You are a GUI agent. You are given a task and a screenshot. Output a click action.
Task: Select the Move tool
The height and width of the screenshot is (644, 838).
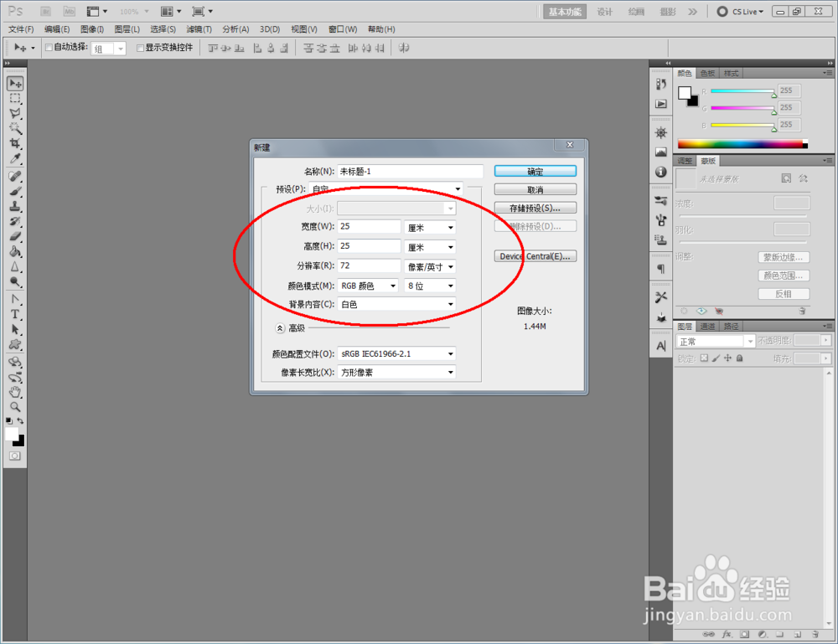[15, 83]
